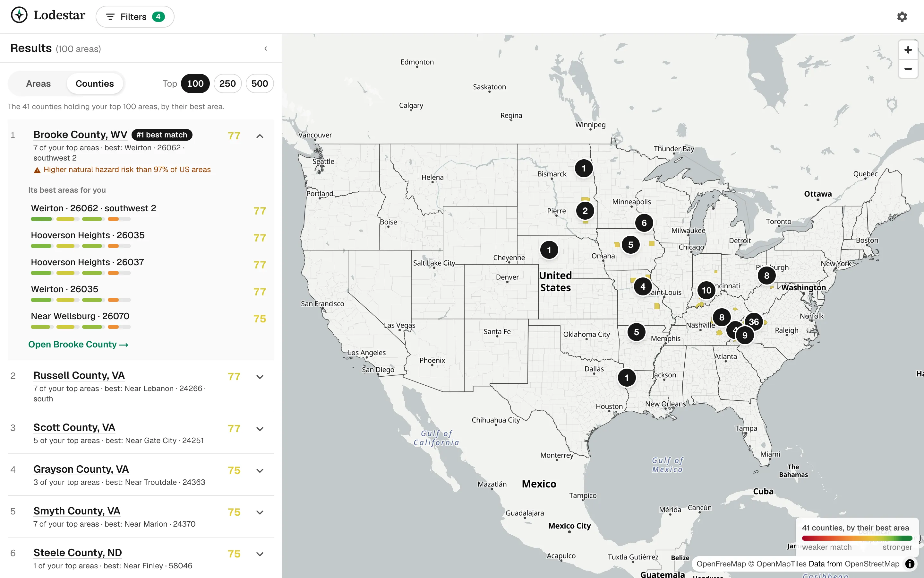
Task: Open the Filters button
Action: click(135, 17)
